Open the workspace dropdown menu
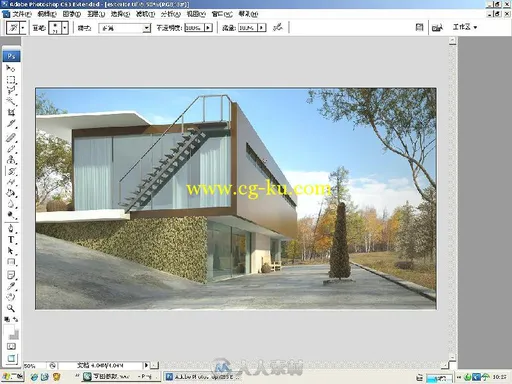 465,27
